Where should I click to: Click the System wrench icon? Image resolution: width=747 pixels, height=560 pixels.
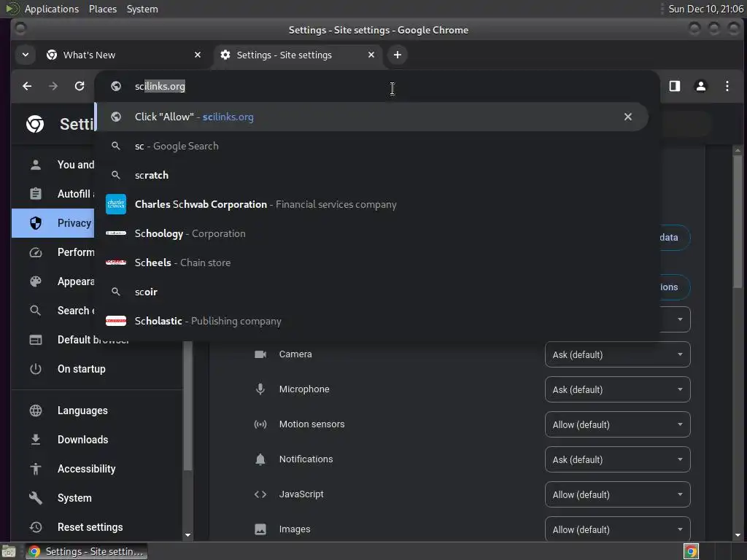pyautogui.click(x=36, y=497)
